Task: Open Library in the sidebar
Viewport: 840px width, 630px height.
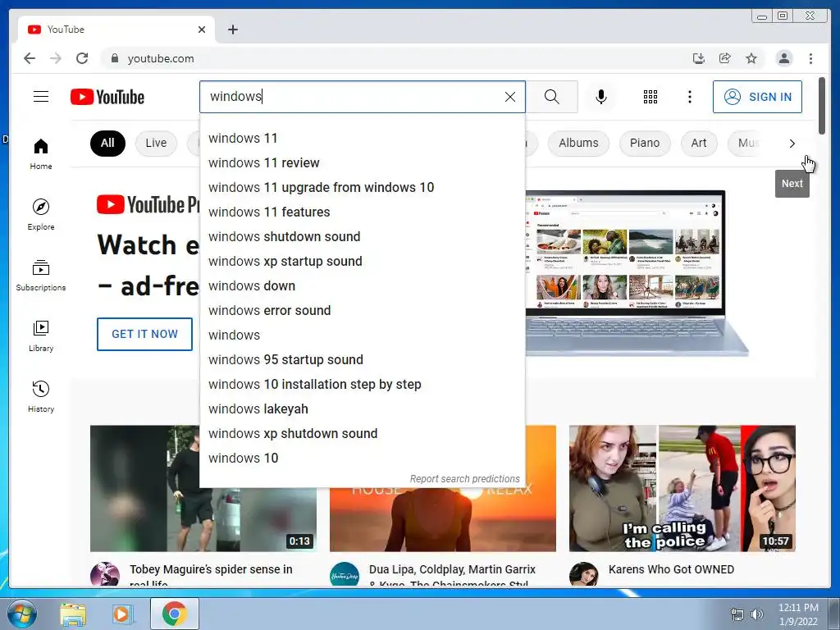Action: pyautogui.click(x=41, y=336)
